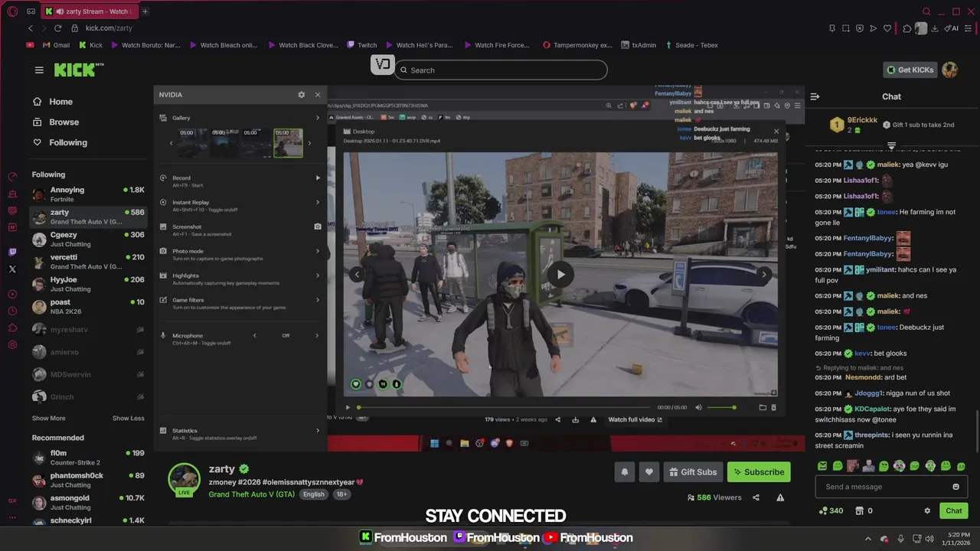Open emoji picker in chat input
Image resolution: width=980 pixels, height=551 pixels.
955,487
